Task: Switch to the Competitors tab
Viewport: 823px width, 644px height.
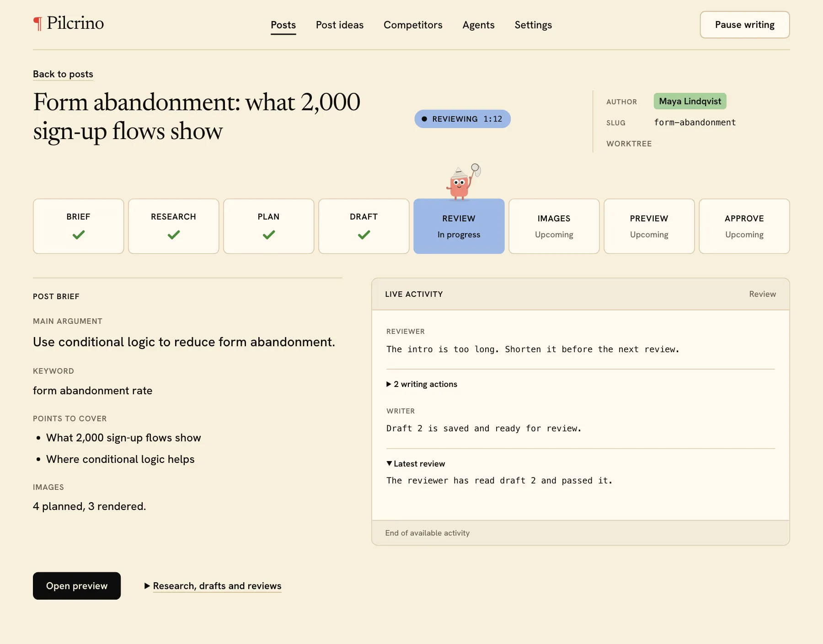Action: click(413, 25)
